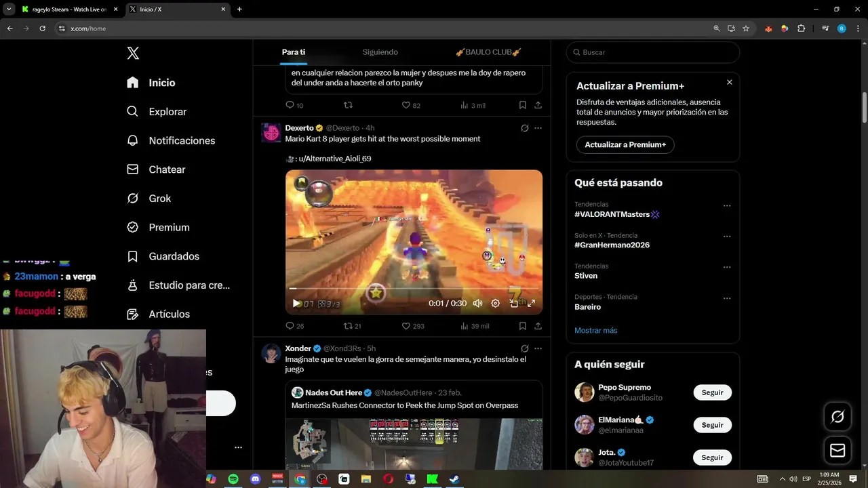Open Chatear in the sidebar
The width and height of the screenshot is (868, 488).
pos(156,169)
